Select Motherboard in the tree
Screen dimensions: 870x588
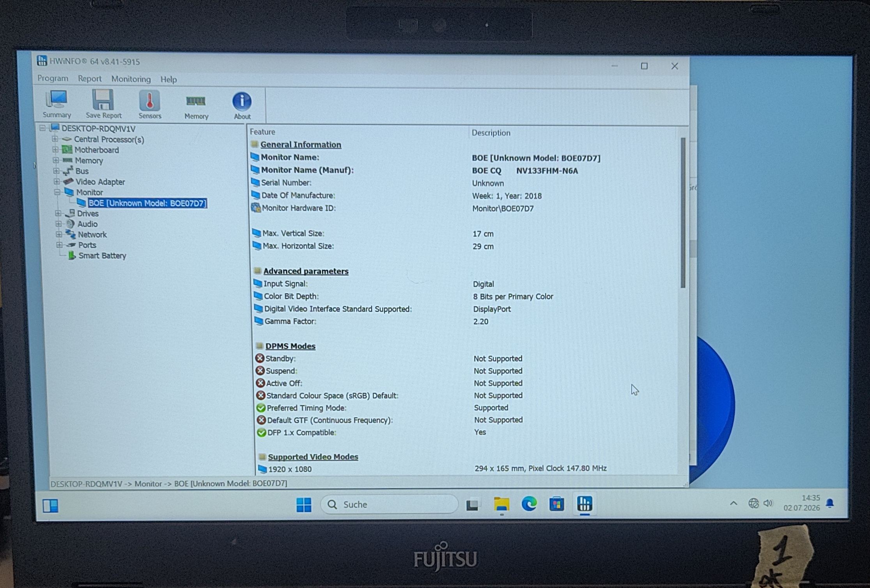(97, 150)
